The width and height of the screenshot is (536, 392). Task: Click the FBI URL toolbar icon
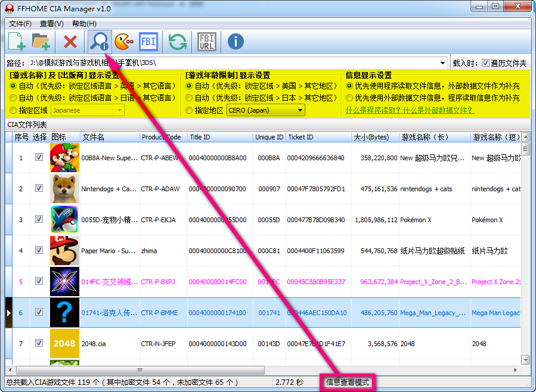click(x=207, y=42)
